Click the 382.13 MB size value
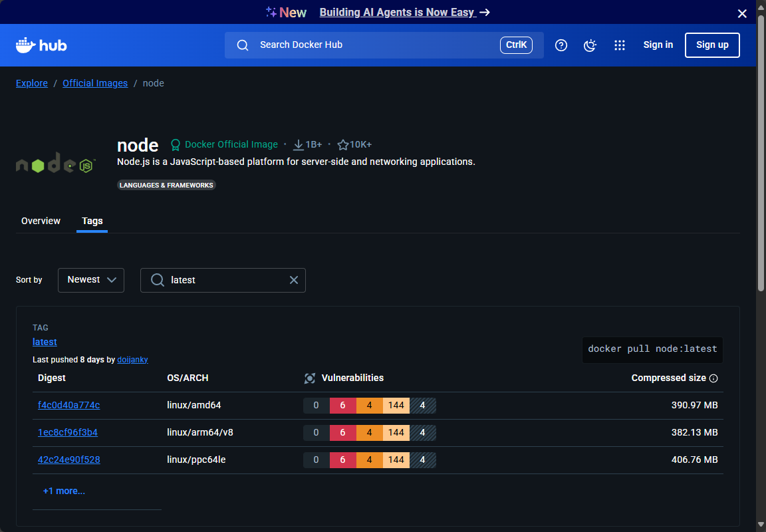 coord(695,432)
